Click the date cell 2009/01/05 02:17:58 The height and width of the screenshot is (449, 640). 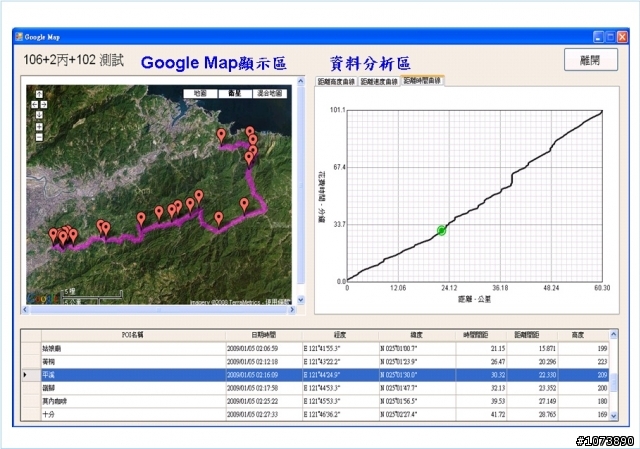click(x=264, y=388)
